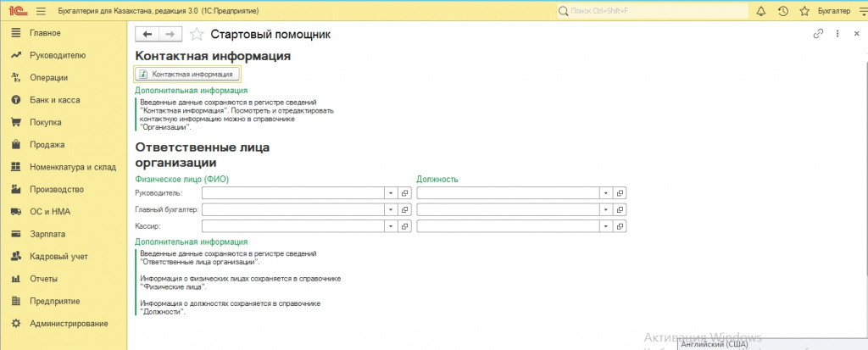Open Руководитель physical person record icon
Image resolution: width=868 pixels, height=350 pixels.
click(x=404, y=192)
